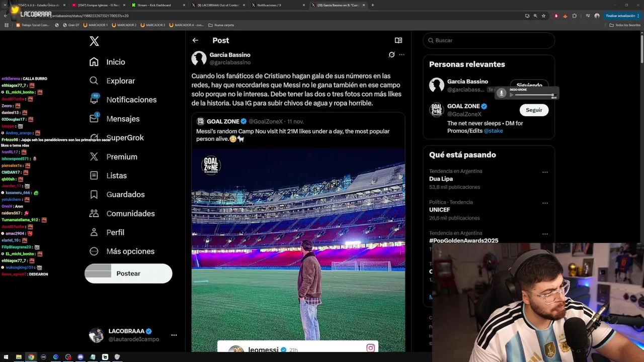Open the browser extensions puzzle icon

[575, 16]
